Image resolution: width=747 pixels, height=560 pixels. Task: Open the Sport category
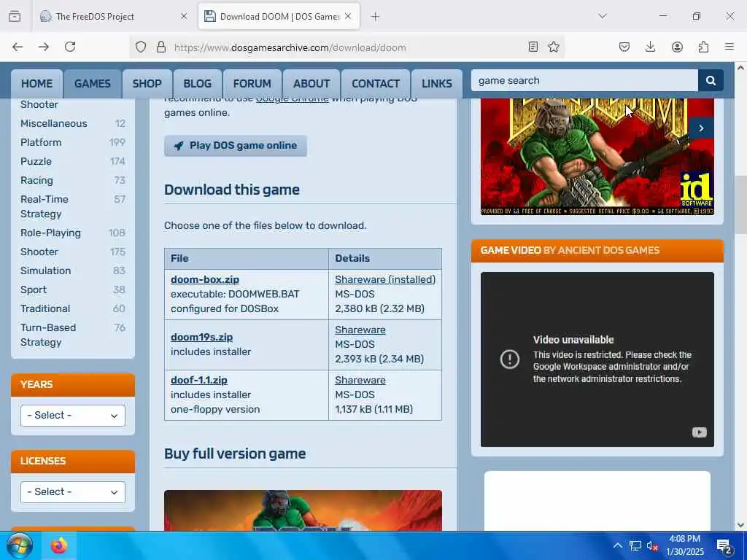click(34, 289)
